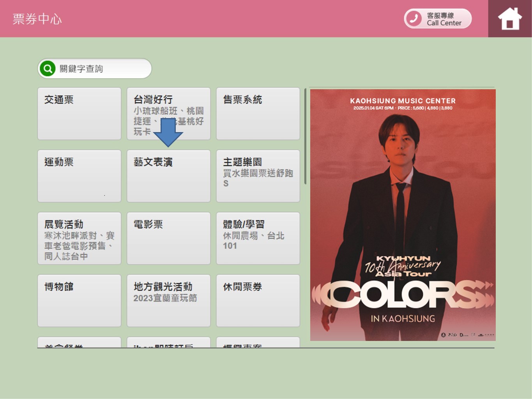The height and width of the screenshot is (399, 532).
Task: Select the 售票系統 category
Action: (258, 113)
